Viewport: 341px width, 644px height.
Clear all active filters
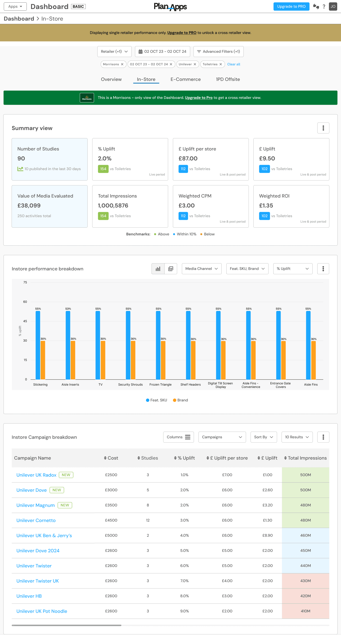(233, 64)
